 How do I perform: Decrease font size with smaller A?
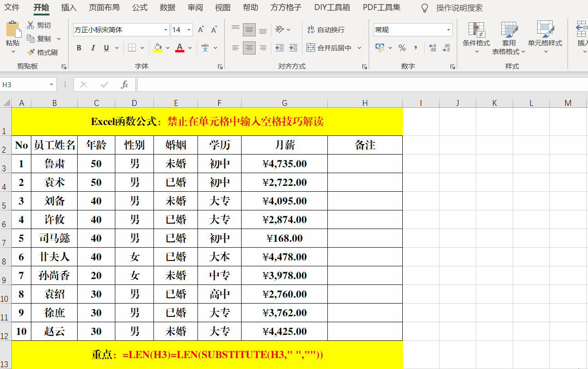pos(214,30)
